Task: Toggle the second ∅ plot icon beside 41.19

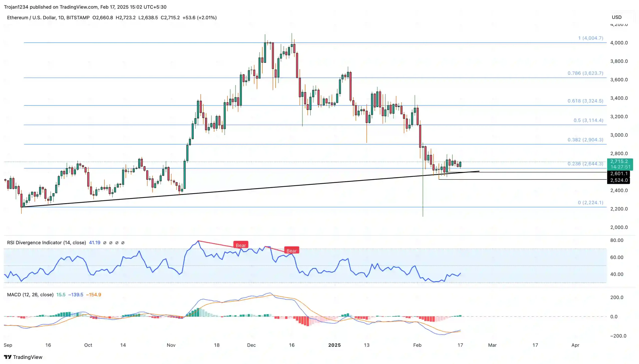Action: (111, 243)
